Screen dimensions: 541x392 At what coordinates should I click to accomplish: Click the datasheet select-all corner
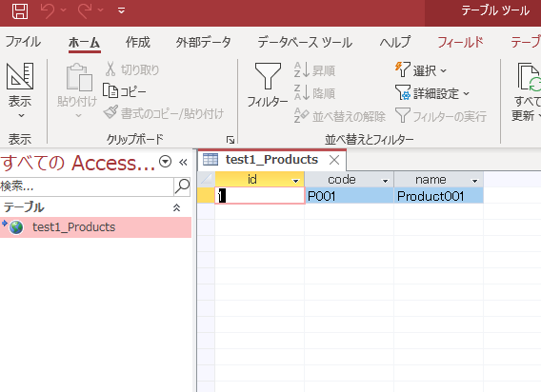coord(207,179)
